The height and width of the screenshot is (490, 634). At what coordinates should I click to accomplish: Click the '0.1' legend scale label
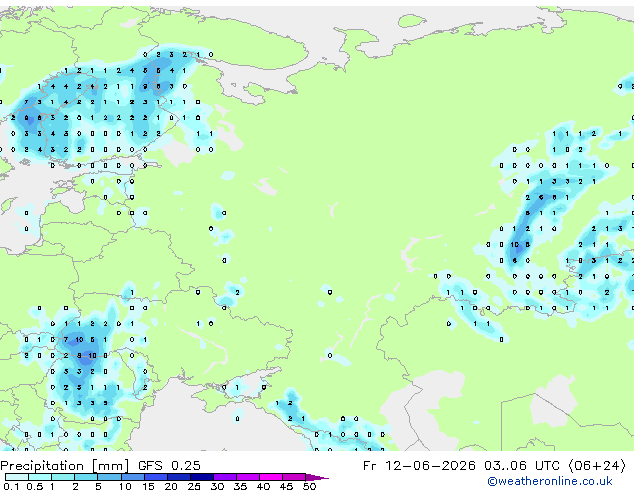coord(11,486)
